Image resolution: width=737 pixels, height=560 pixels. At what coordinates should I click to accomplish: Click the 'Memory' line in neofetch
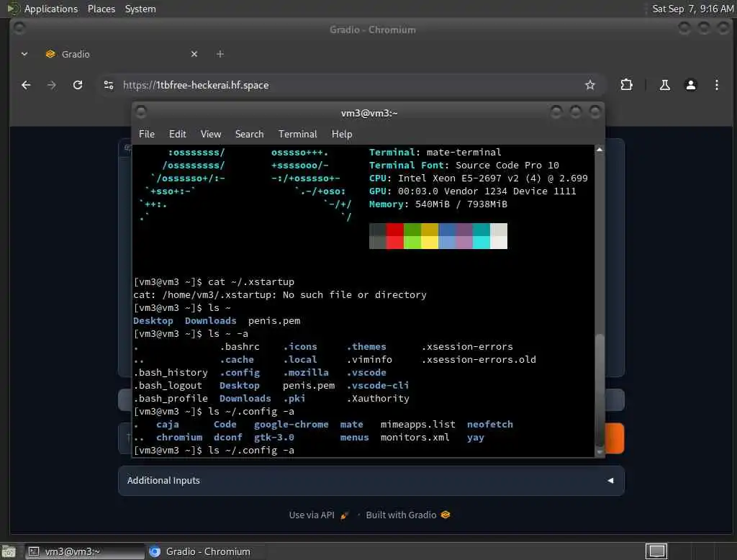pos(438,204)
